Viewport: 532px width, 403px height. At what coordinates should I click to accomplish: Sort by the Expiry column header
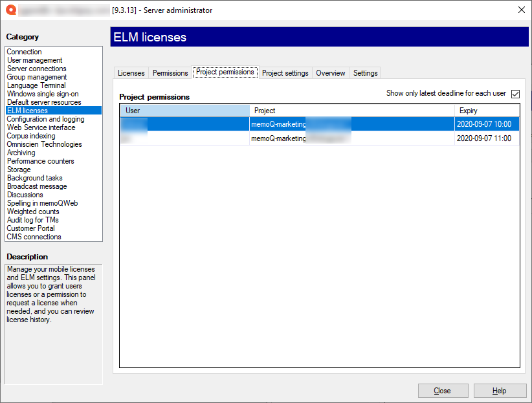486,111
